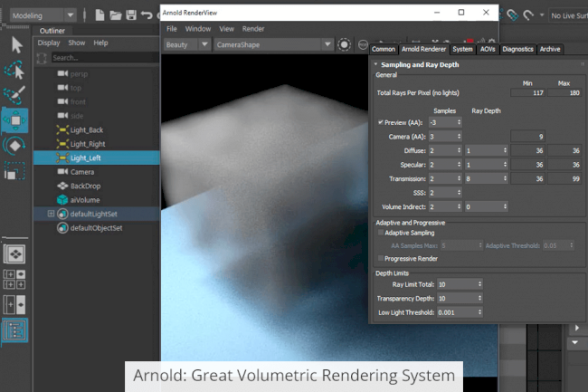The width and height of the screenshot is (588, 392).
Task: Adjust the Transmission ray depth stepper
Action: tap(505, 178)
